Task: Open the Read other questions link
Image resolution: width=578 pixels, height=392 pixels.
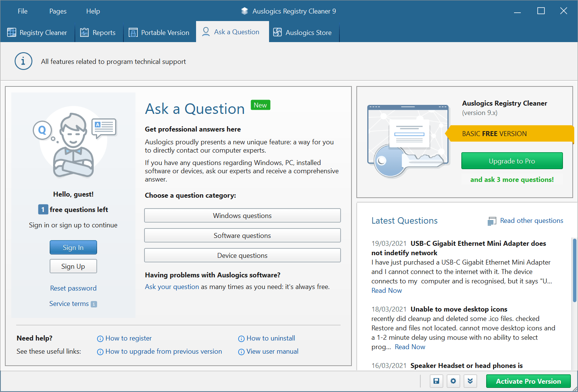Action: pos(531,220)
